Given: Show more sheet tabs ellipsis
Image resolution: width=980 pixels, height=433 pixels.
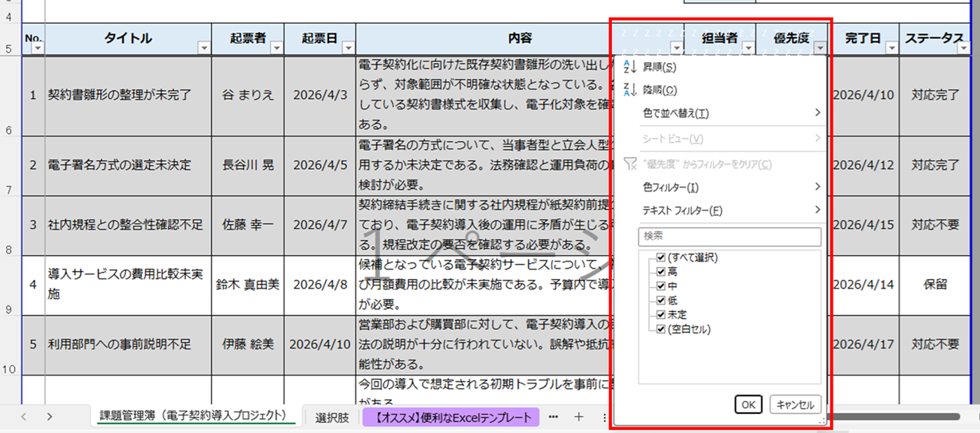Looking at the screenshot, I should point(554,417).
